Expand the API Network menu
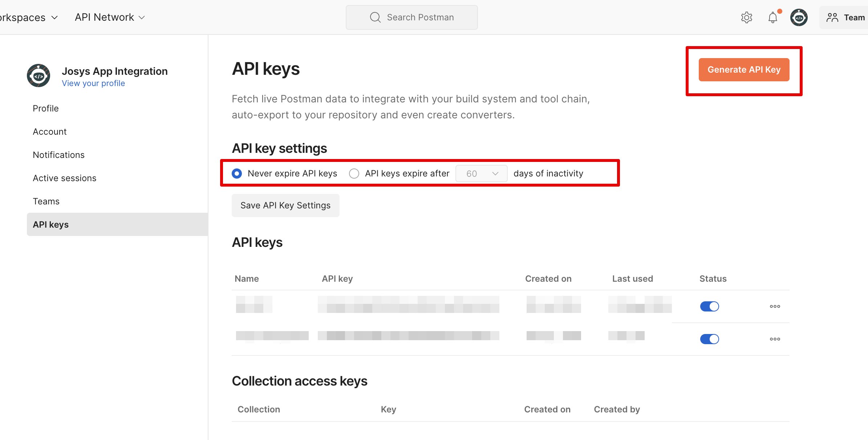 [x=110, y=17]
